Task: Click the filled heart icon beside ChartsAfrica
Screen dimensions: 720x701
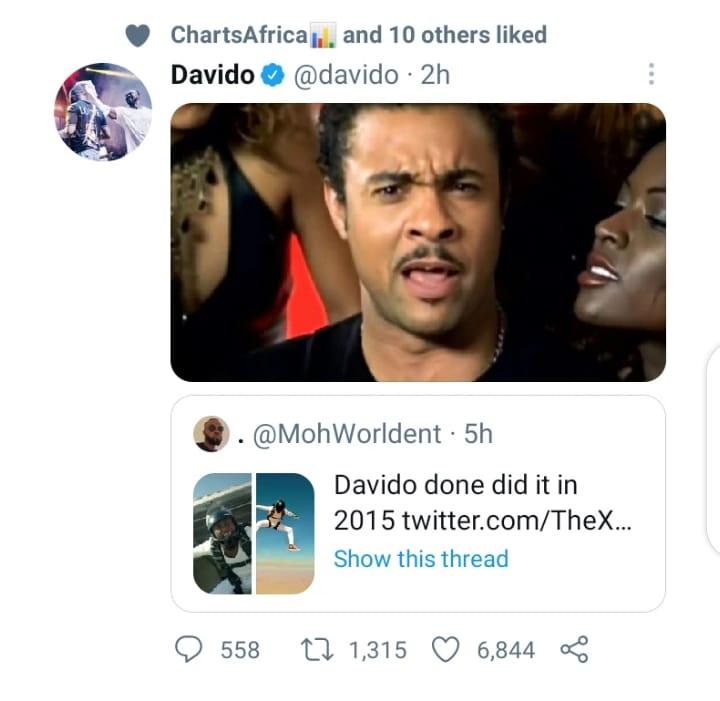Action: coord(138,35)
